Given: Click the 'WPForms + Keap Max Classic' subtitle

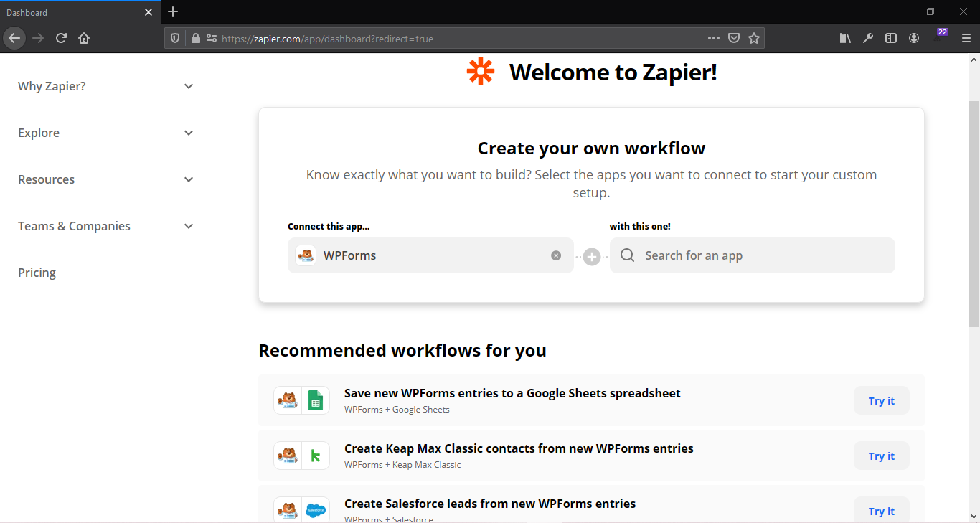Looking at the screenshot, I should click(402, 465).
